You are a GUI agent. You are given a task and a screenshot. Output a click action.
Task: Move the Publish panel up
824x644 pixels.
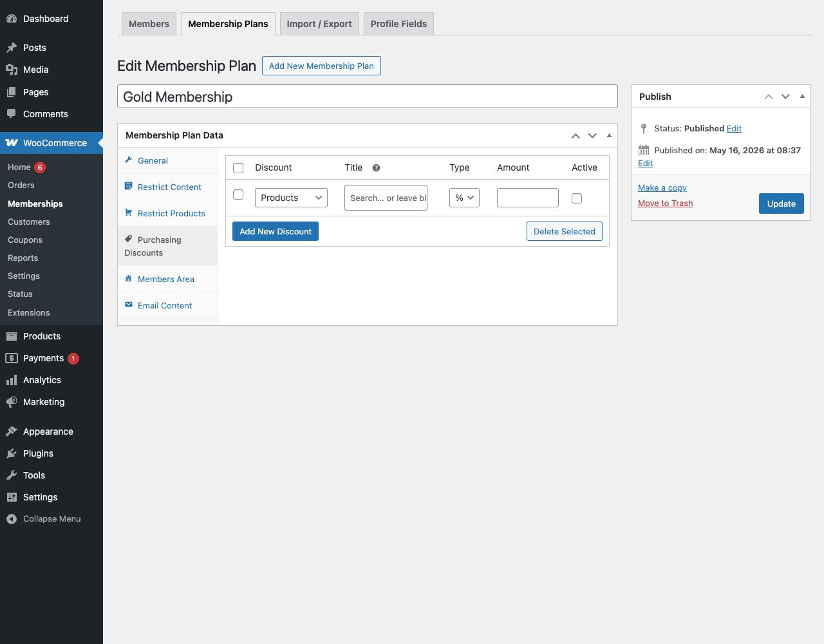769,97
